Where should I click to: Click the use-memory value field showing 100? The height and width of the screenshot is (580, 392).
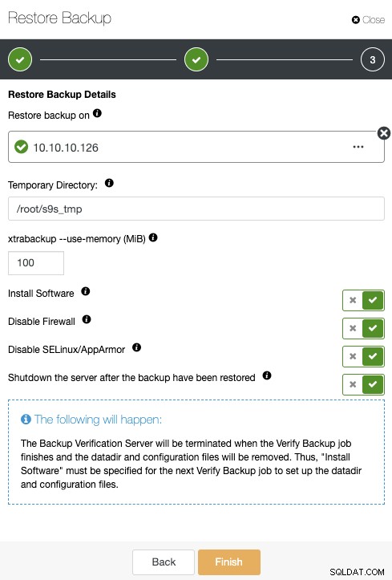point(36,263)
